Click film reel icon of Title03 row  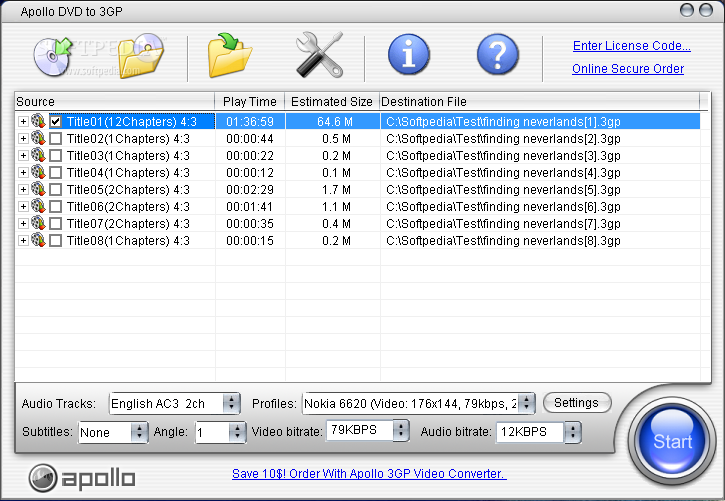[x=38, y=155]
